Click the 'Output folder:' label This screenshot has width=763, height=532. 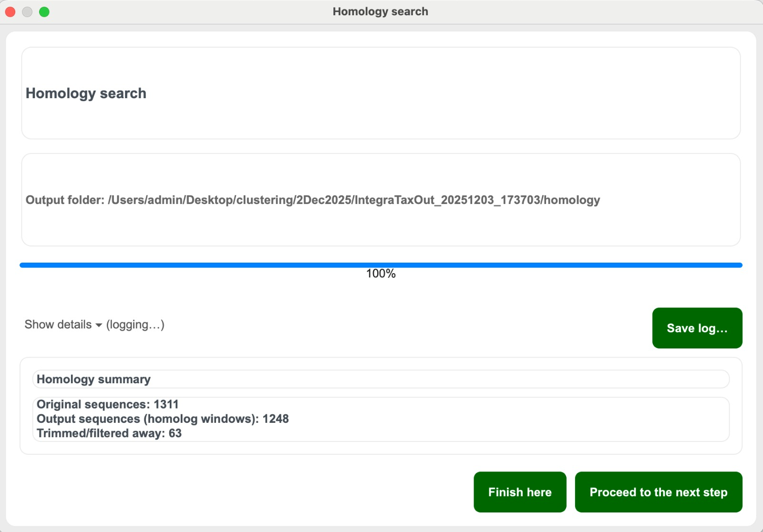pos(65,200)
